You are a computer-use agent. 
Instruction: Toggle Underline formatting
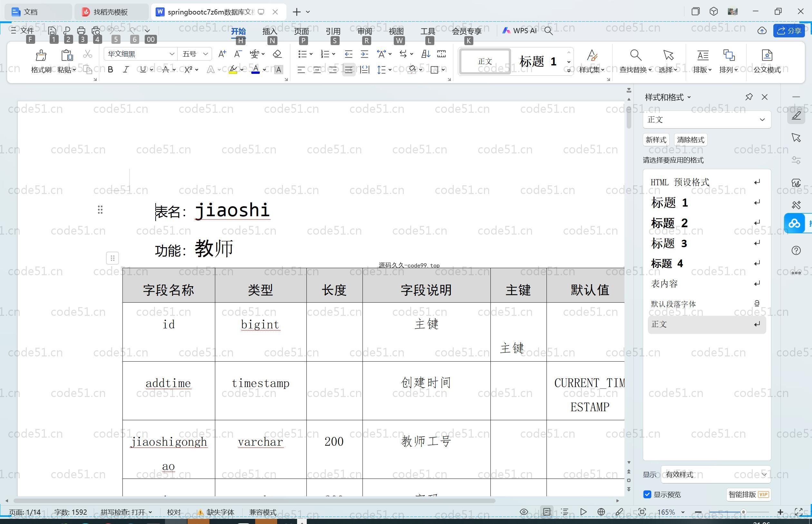tap(143, 70)
